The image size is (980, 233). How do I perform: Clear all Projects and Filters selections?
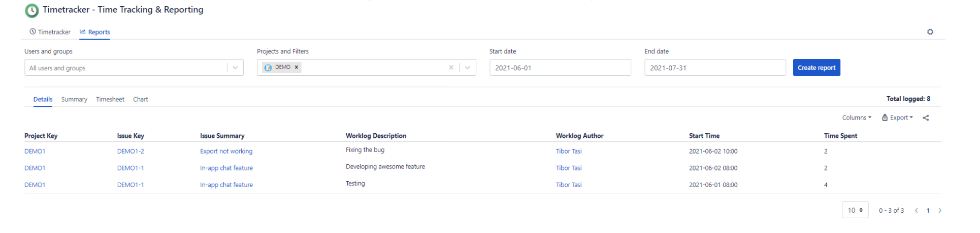pyautogui.click(x=451, y=68)
